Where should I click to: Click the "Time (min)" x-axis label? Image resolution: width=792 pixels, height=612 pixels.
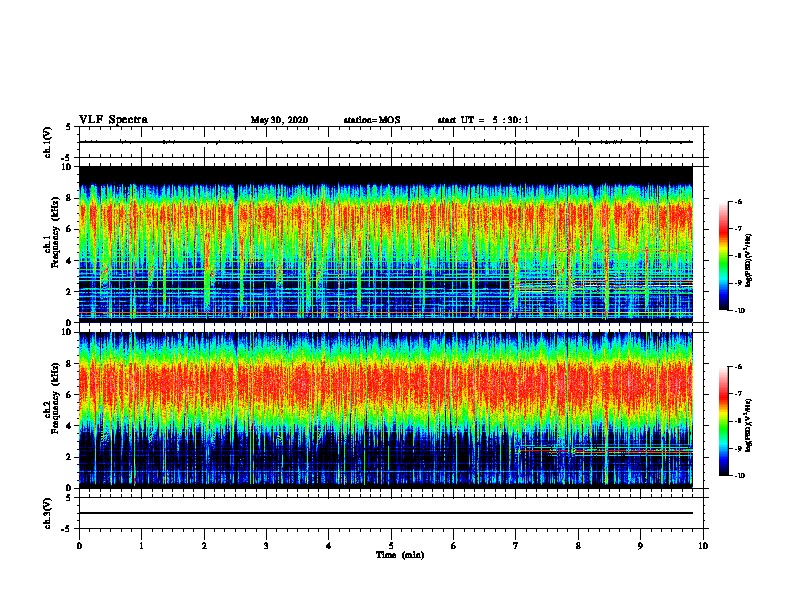click(x=400, y=555)
